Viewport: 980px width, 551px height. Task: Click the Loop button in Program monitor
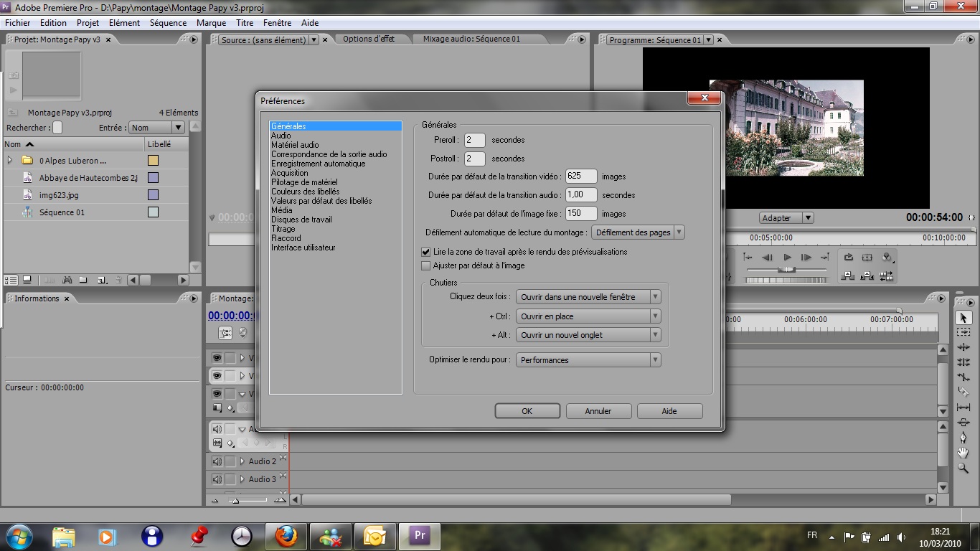[x=849, y=257]
